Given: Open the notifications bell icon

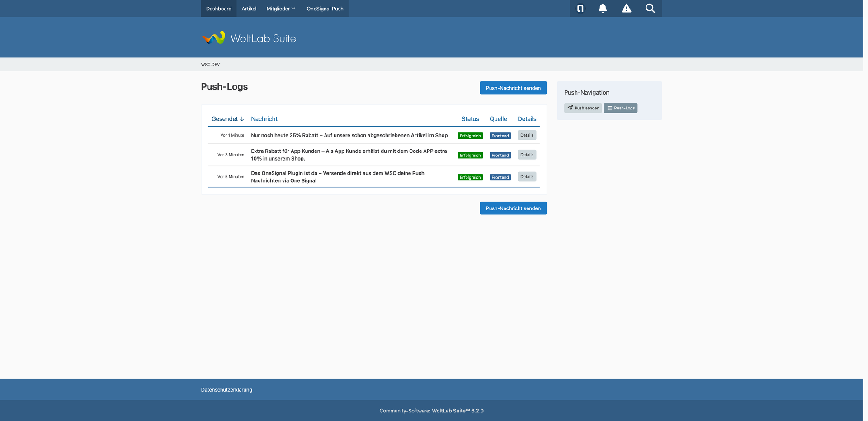Looking at the screenshot, I should (603, 9).
